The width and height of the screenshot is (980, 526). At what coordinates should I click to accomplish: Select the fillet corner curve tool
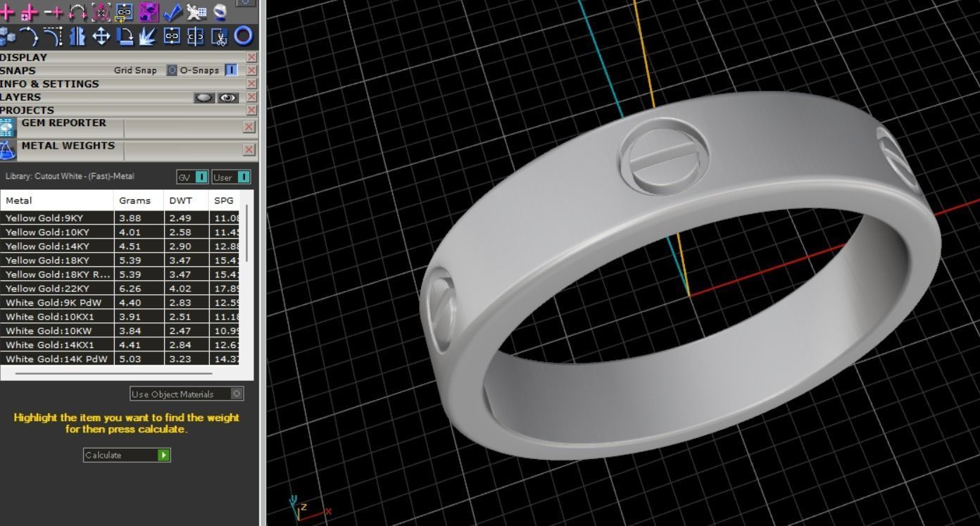point(54,36)
